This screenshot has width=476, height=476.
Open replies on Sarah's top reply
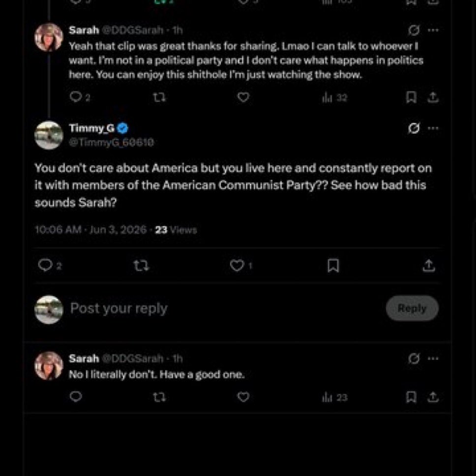pos(80,97)
